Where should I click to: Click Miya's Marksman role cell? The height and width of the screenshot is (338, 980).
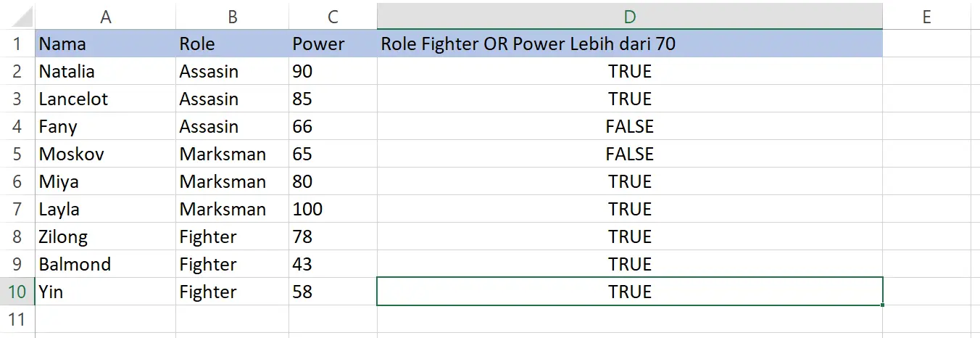pos(232,181)
